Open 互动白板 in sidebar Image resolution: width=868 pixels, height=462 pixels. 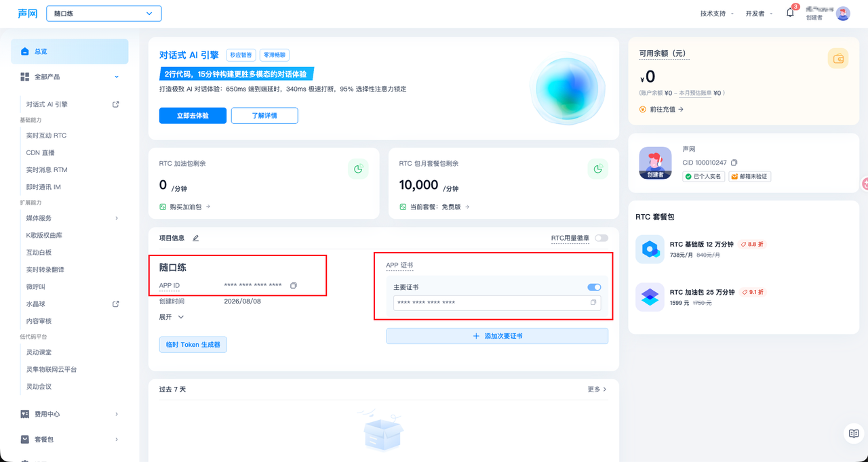(x=39, y=253)
